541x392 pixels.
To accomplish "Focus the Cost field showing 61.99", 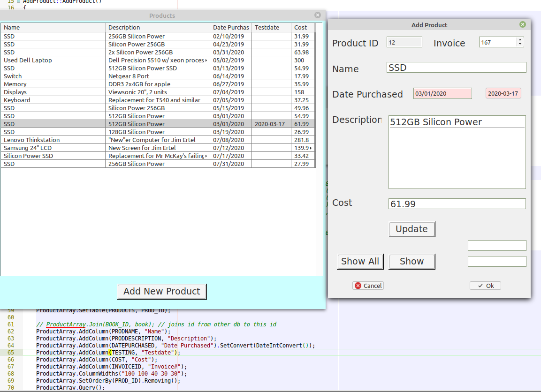I will tap(457, 204).
